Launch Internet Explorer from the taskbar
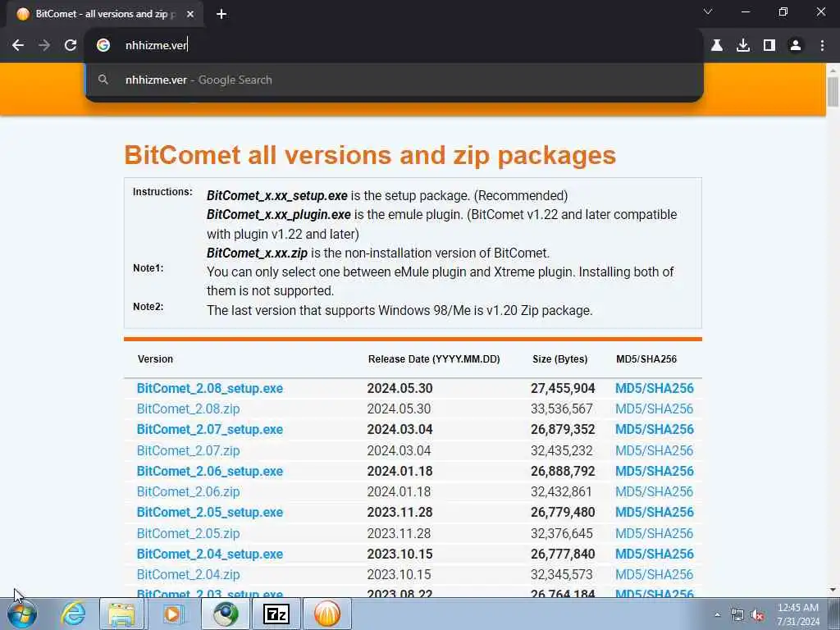Image resolution: width=840 pixels, height=630 pixels. click(x=73, y=614)
